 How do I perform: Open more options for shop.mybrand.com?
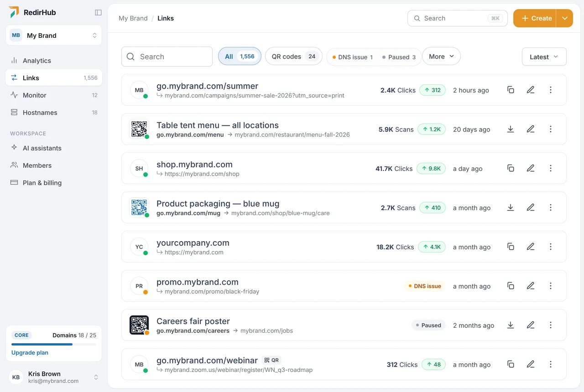551,168
